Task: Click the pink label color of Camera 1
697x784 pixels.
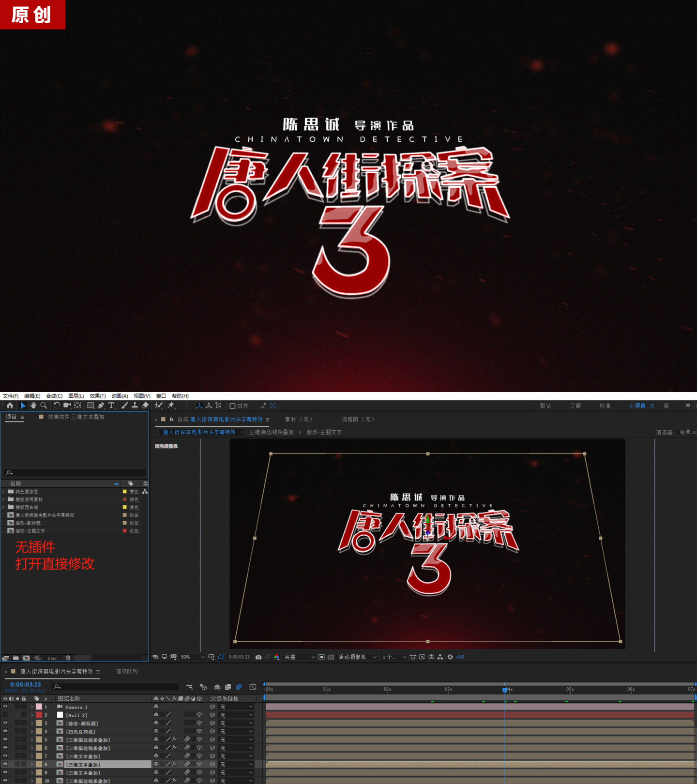Action: pyautogui.click(x=39, y=707)
